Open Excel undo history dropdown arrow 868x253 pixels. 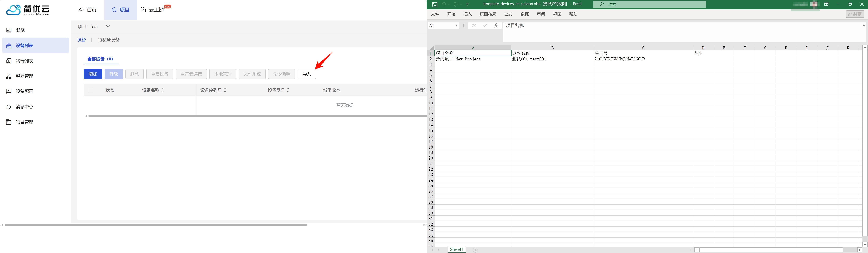[449, 4]
